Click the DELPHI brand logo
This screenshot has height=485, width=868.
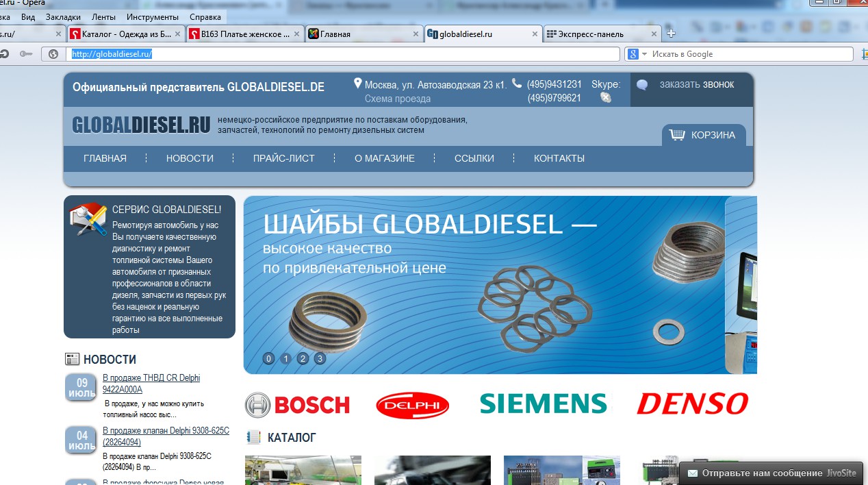pyautogui.click(x=413, y=406)
